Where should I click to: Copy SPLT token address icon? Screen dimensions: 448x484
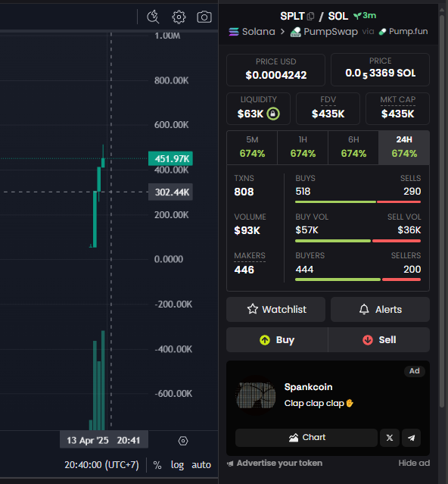click(x=311, y=16)
